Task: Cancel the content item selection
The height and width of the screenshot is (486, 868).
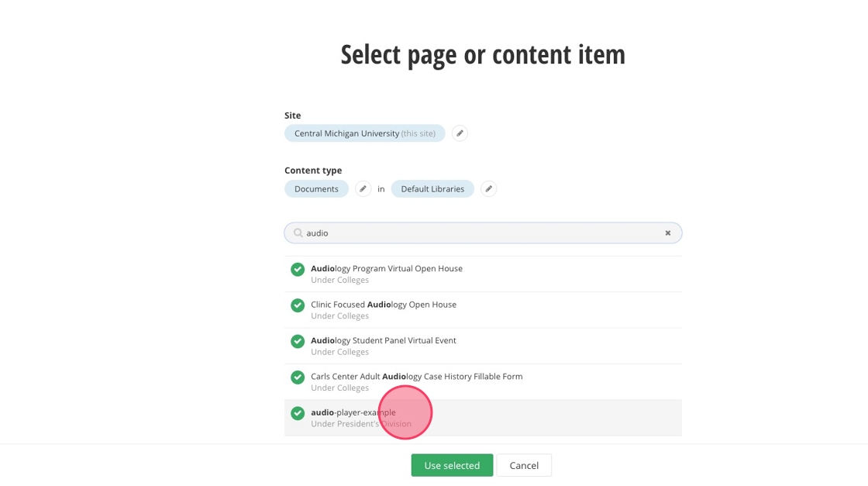Action: point(524,465)
